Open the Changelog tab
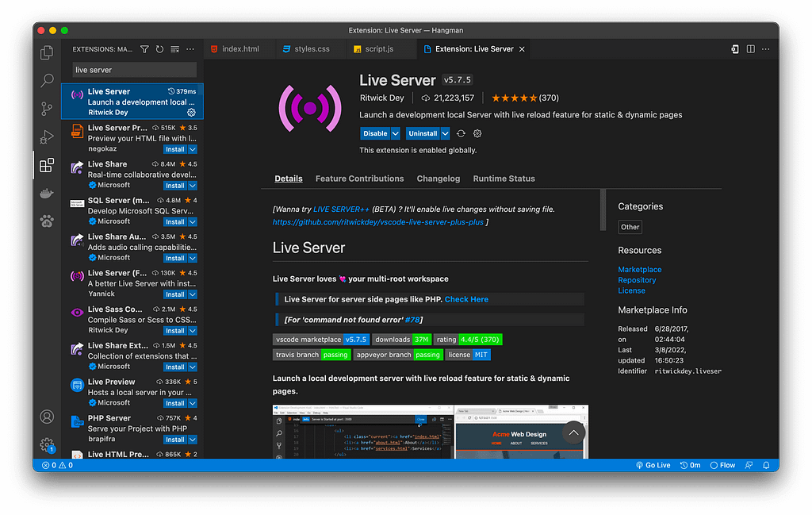 [x=438, y=179]
